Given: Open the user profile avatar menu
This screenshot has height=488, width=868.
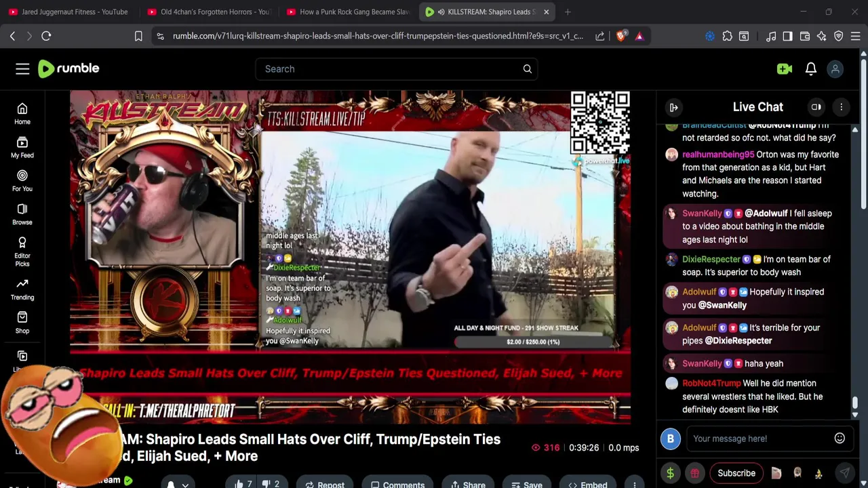Looking at the screenshot, I should (x=835, y=68).
